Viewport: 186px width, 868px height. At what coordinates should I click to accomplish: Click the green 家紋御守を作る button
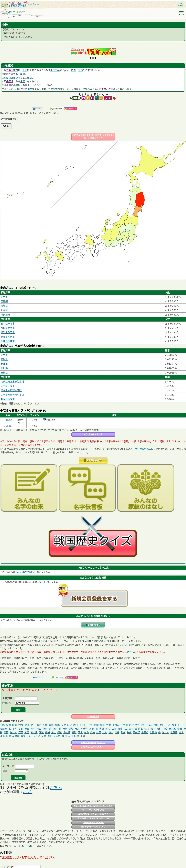pos(93,625)
